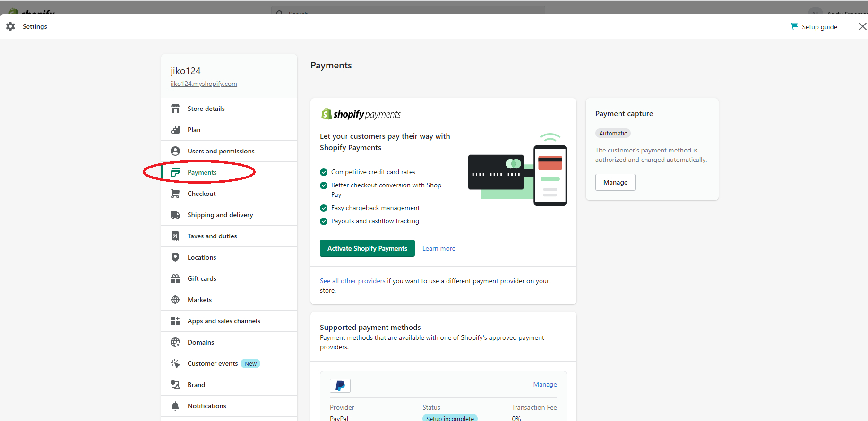Go to Users and permissions
The height and width of the screenshot is (421, 868).
pos(229,151)
